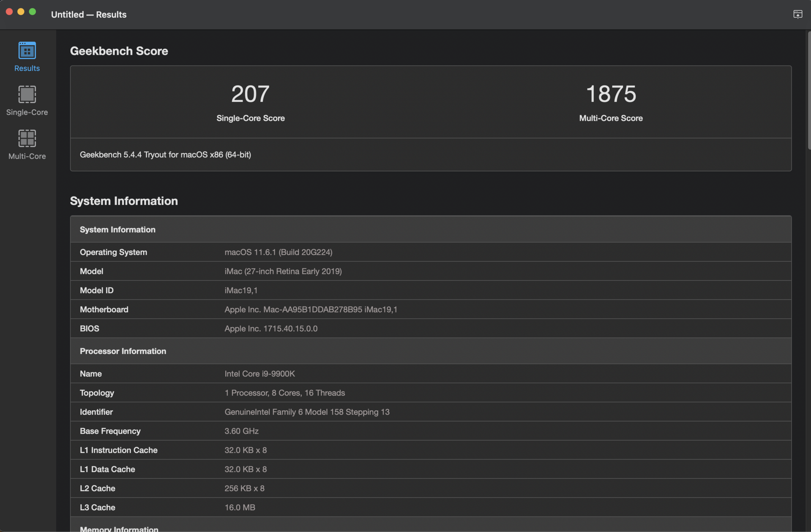Select the 3.60 GHz value
The image size is (811, 532).
tap(241, 431)
